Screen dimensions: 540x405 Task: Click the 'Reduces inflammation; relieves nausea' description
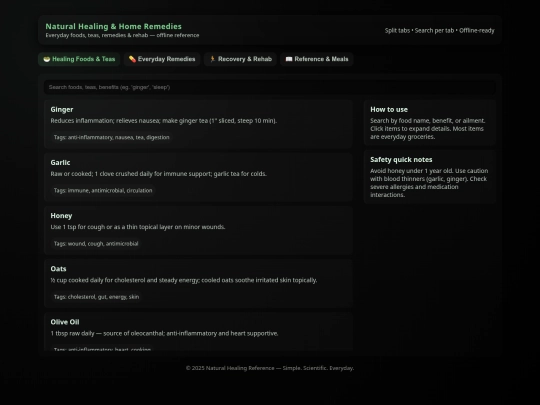164,121
